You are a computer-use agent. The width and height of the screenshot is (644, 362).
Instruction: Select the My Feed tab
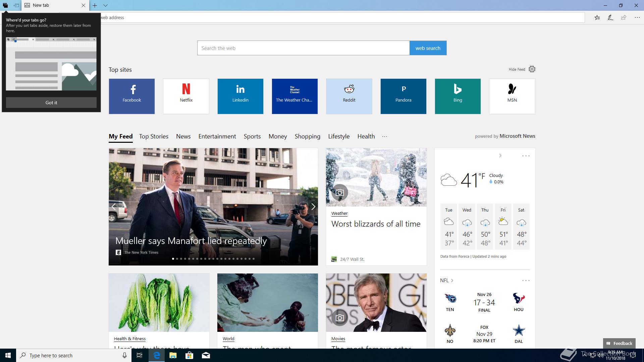(x=121, y=136)
